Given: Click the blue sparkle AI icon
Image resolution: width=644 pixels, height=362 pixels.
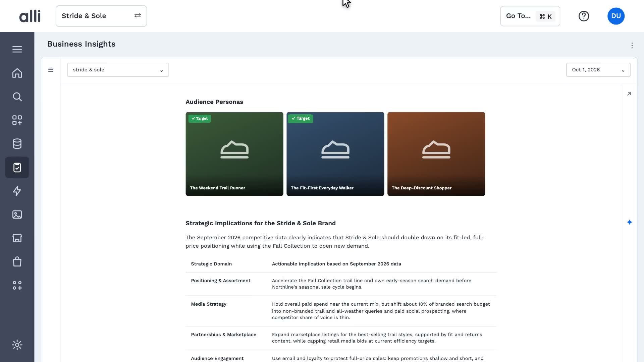Looking at the screenshot, I should coord(629,222).
